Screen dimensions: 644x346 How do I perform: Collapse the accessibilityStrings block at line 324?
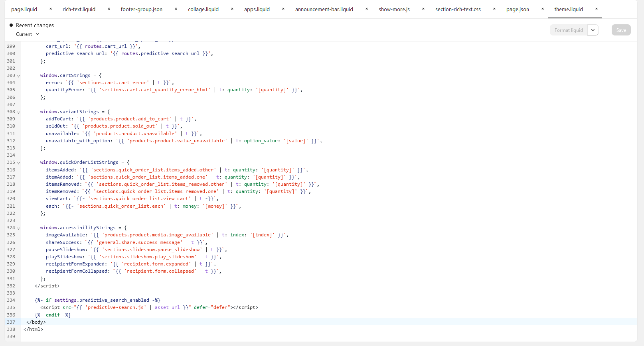pyautogui.click(x=18, y=228)
